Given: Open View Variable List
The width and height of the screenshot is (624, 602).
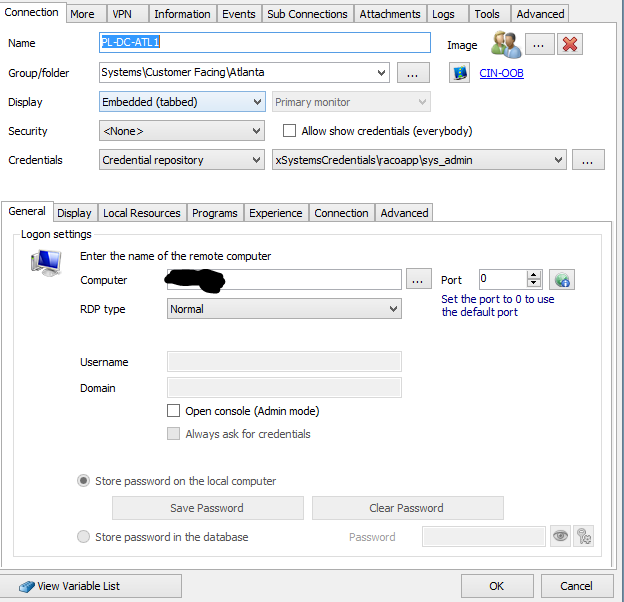Looking at the screenshot, I should coord(90,586).
